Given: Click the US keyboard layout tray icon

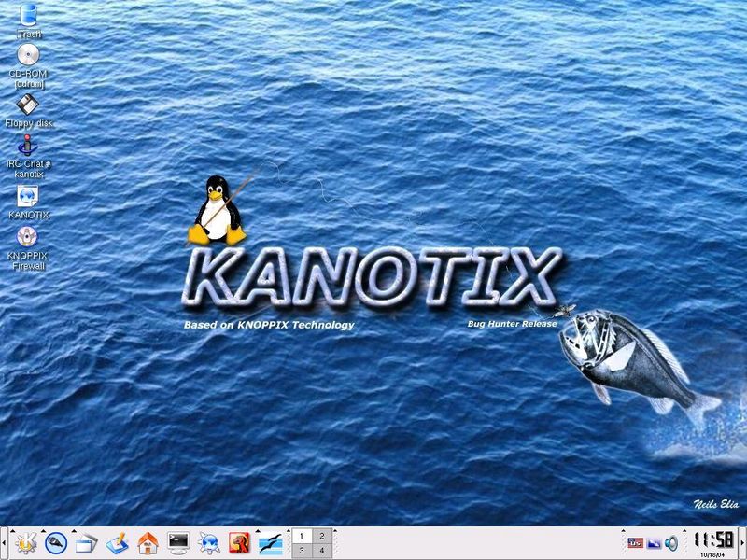Looking at the screenshot, I should [x=636, y=543].
